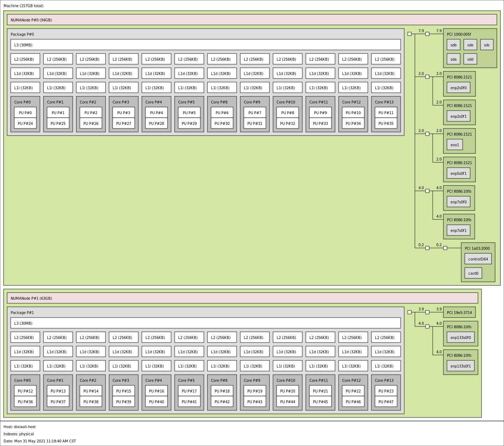504x446 pixels.
Task: Select the PU P#18 processing unit
Action: [x=222, y=391]
